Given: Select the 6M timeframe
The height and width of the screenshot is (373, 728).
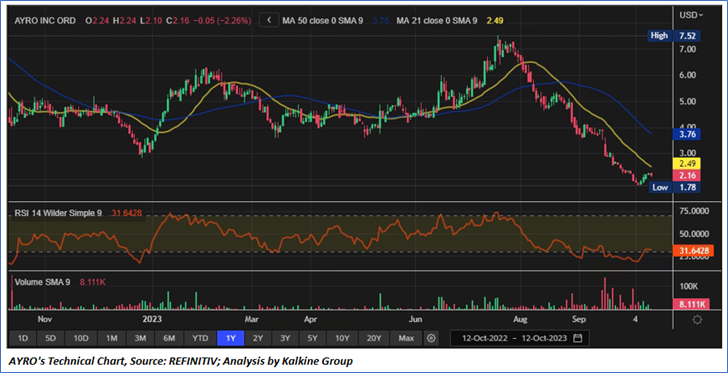Looking at the screenshot, I should 169,338.
